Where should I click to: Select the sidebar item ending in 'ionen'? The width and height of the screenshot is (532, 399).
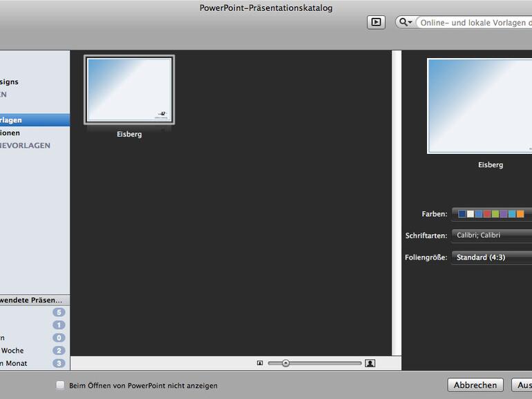click(35, 133)
